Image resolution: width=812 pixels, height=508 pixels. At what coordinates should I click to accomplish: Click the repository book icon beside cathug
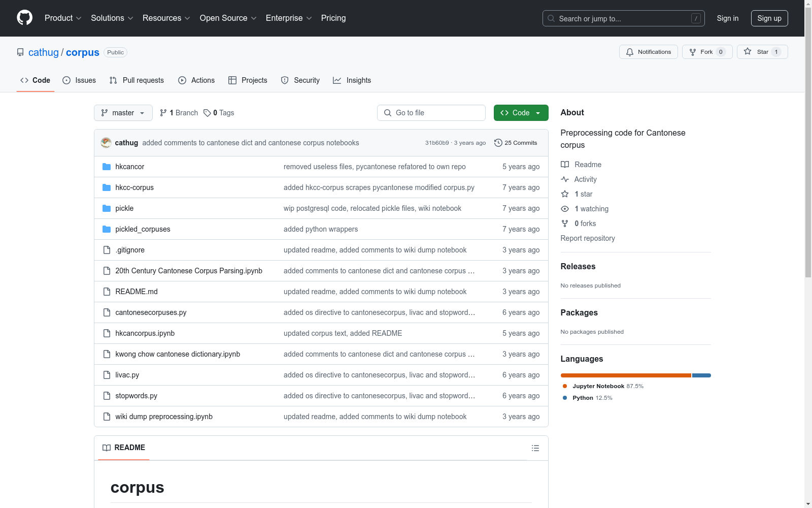tap(20, 52)
